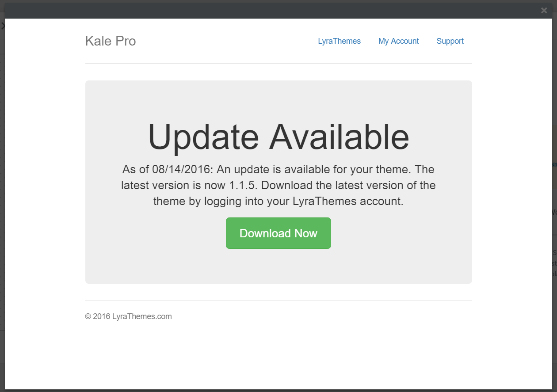The width and height of the screenshot is (557, 392).
Task: Open the Support link
Action: 450,41
